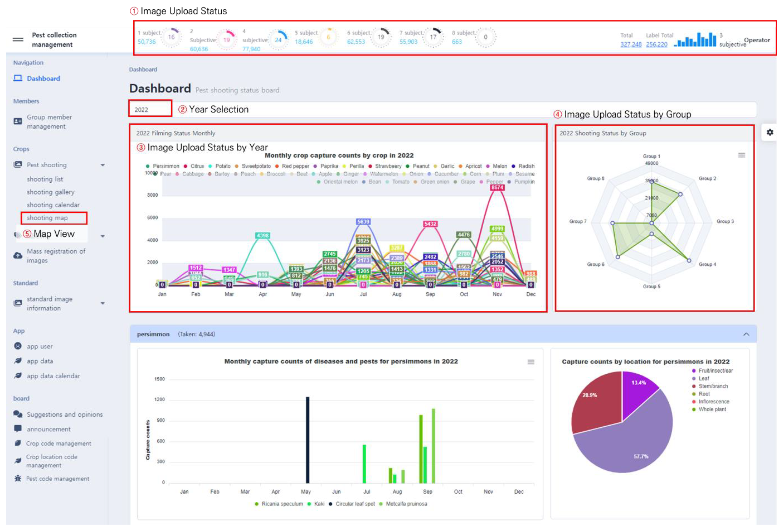Click the hamburger menu icon
Screen dimensions: 782x532
point(18,40)
